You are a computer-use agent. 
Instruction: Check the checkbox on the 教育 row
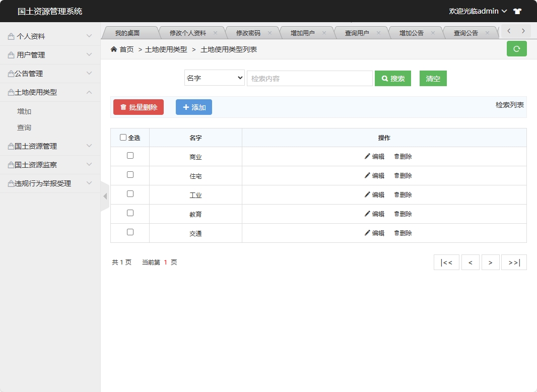(130, 213)
